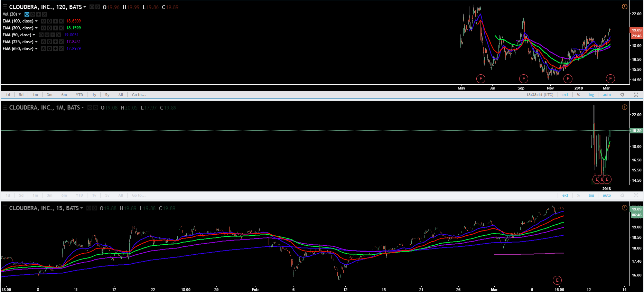Add indicator on Vol (20) via plus icon

(39, 14)
